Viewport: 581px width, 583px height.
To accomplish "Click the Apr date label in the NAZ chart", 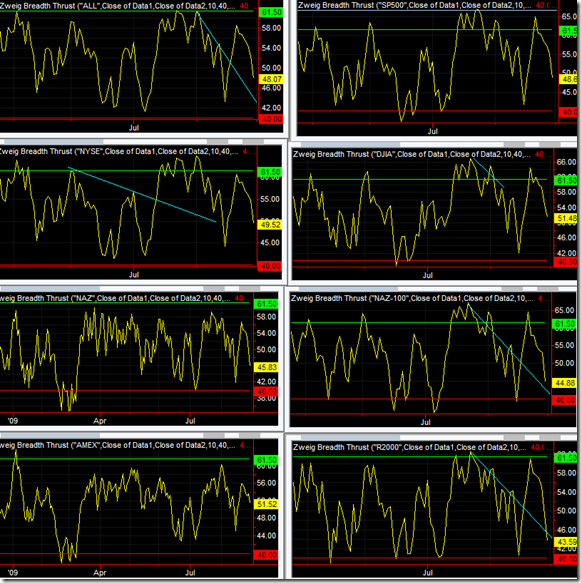I will [100, 421].
